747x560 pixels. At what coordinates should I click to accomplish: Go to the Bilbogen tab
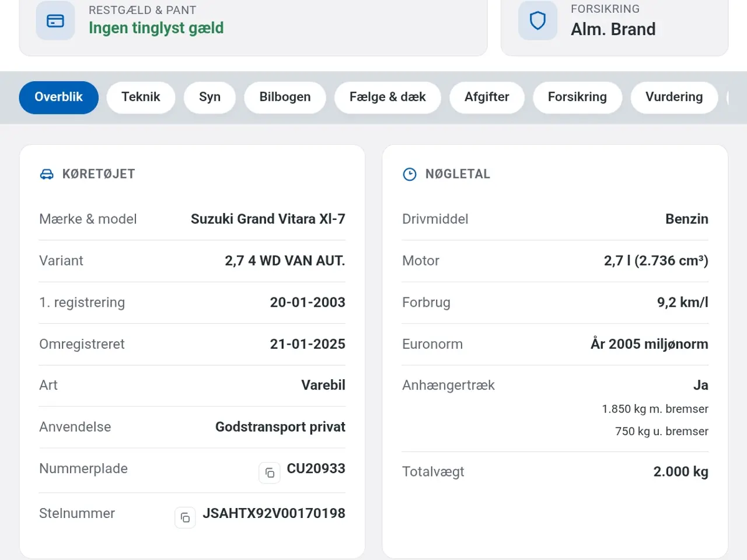click(285, 97)
